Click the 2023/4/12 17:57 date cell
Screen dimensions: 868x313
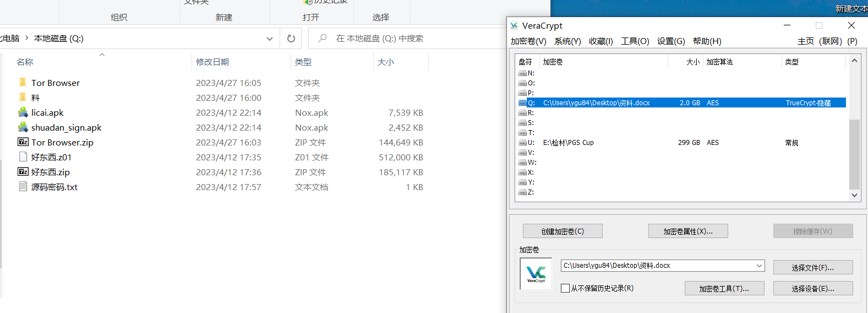coord(228,187)
